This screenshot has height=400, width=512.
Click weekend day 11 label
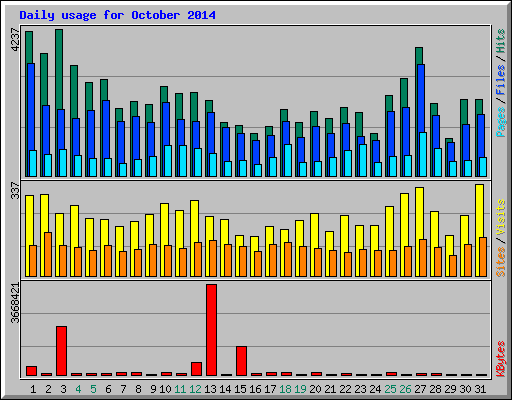click(x=180, y=389)
